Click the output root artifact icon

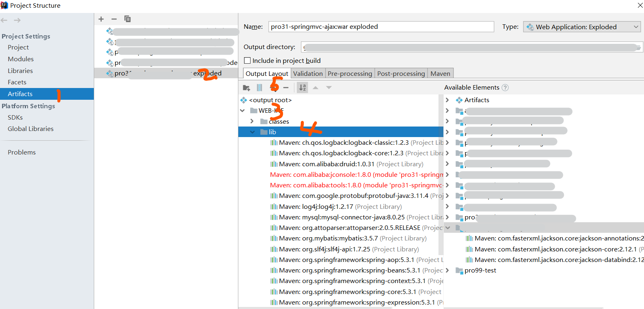(244, 100)
